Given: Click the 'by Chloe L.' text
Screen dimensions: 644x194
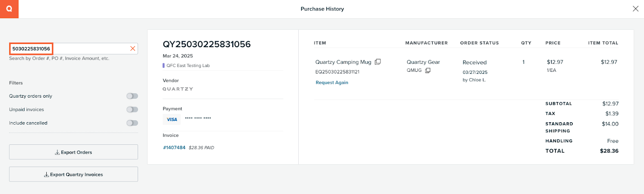Looking at the screenshot, I should point(474,80).
